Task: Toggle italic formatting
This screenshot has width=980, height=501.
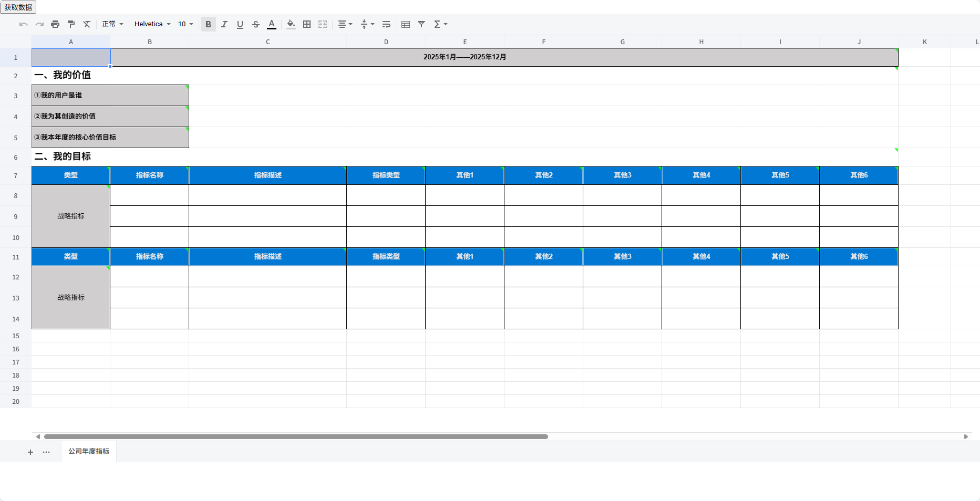Action: (x=224, y=24)
